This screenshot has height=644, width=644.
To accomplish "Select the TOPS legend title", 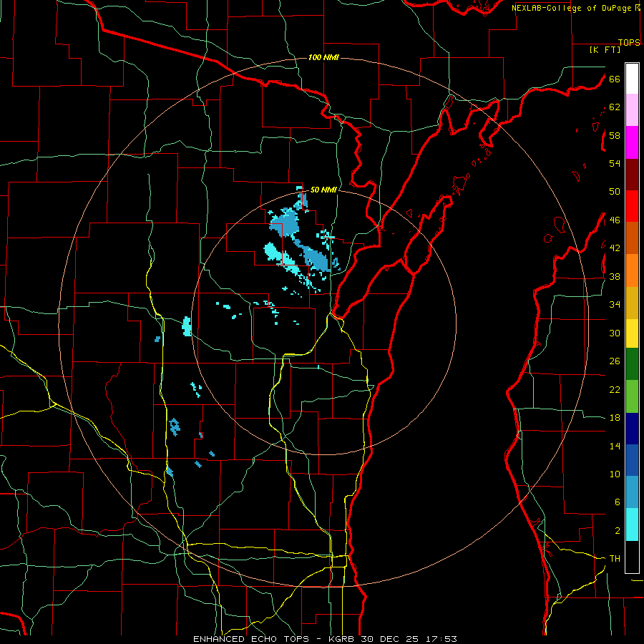I will pos(629,42).
